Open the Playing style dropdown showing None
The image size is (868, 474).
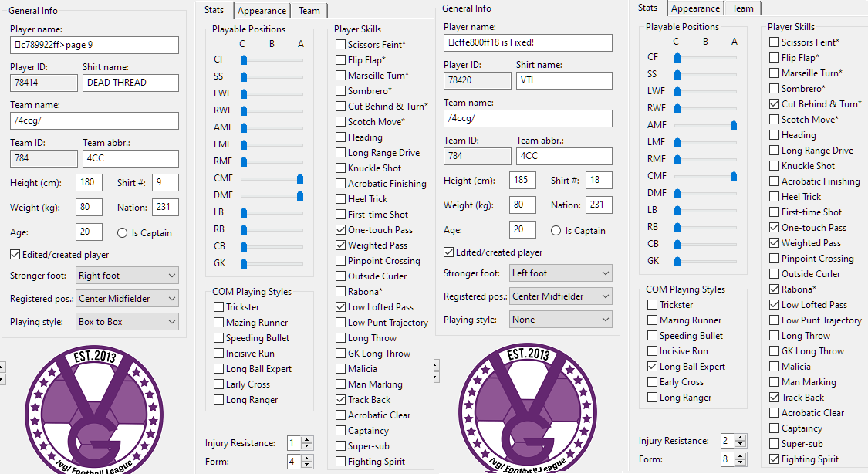click(561, 320)
